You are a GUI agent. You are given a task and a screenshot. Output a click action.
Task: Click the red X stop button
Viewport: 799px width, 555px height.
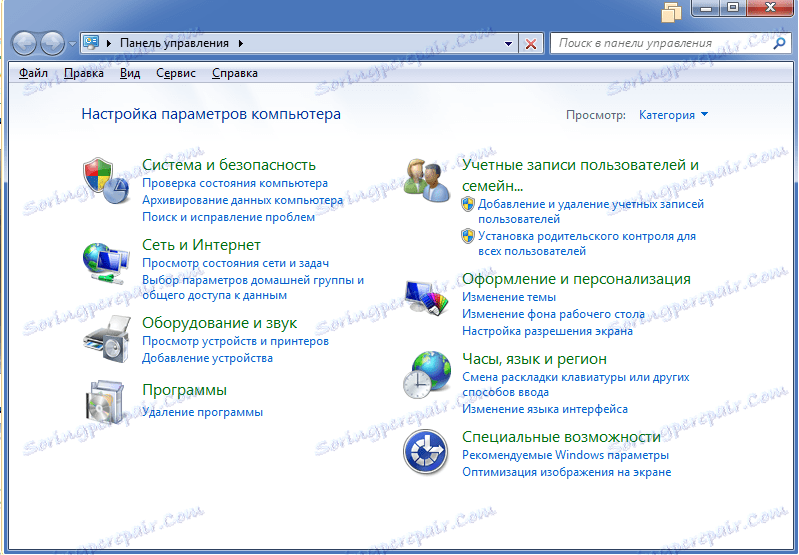[530, 44]
